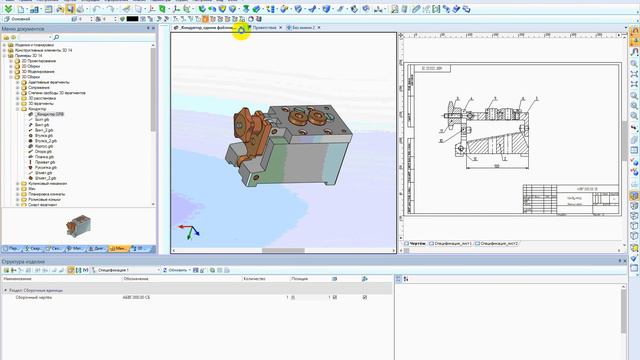The width and height of the screenshot is (640, 360).
Task: Click the black color swatch in second toolbar
Action: coord(132,19)
